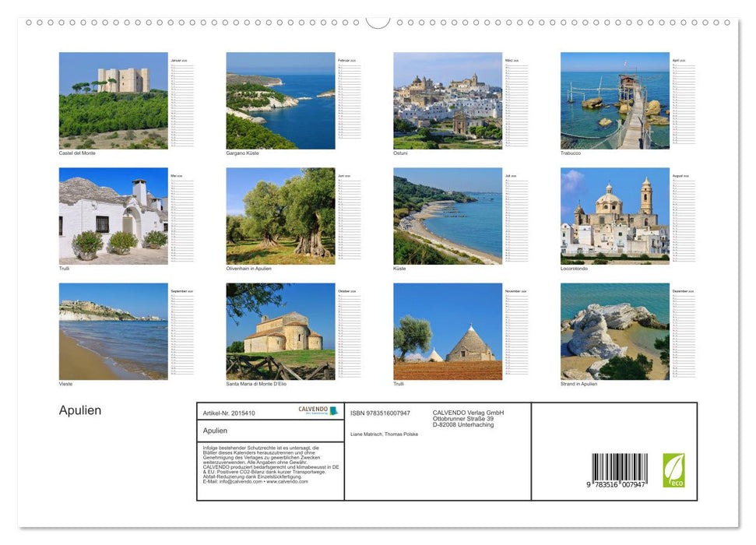The image size is (756, 545).
Task: Click the teal CALVENDO bookmark symbol
Action: click(335, 410)
